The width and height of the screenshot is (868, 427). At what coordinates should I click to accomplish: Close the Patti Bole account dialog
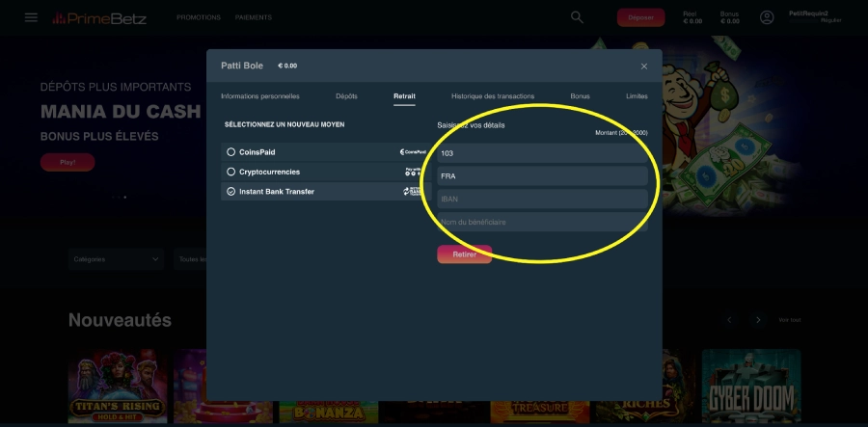click(644, 67)
